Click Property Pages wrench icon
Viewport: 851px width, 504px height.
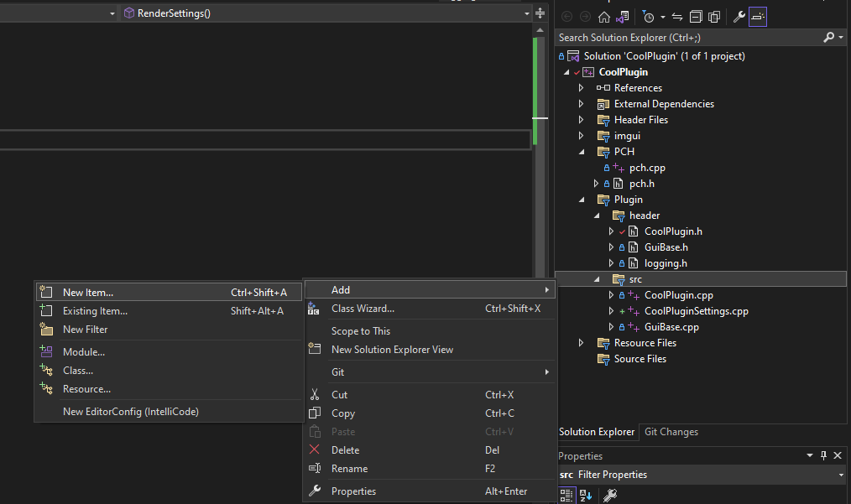coord(609,495)
